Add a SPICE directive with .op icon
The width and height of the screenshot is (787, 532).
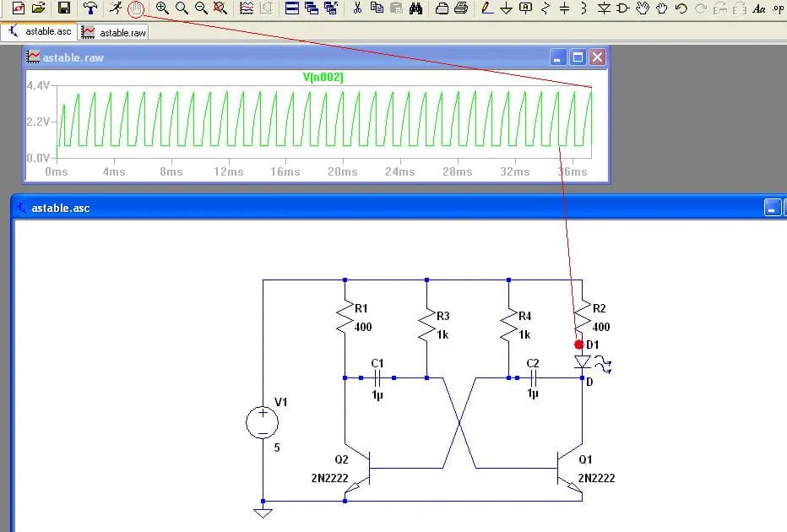click(x=778, y=8)
